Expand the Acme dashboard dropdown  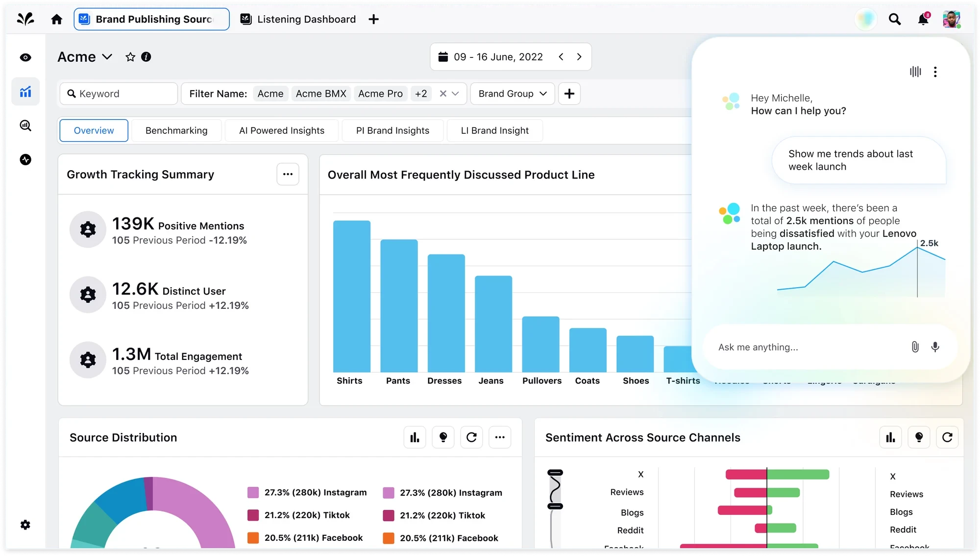tap(107, 57)
